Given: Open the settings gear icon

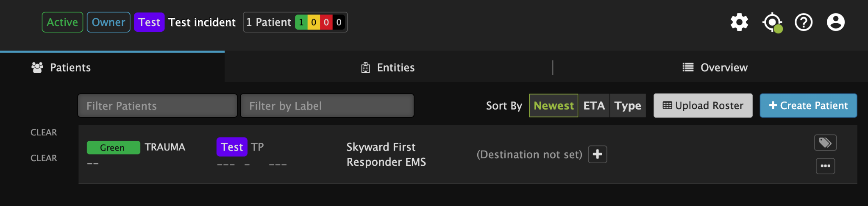Looking at the screenshot, I should [x=739, y=22].
